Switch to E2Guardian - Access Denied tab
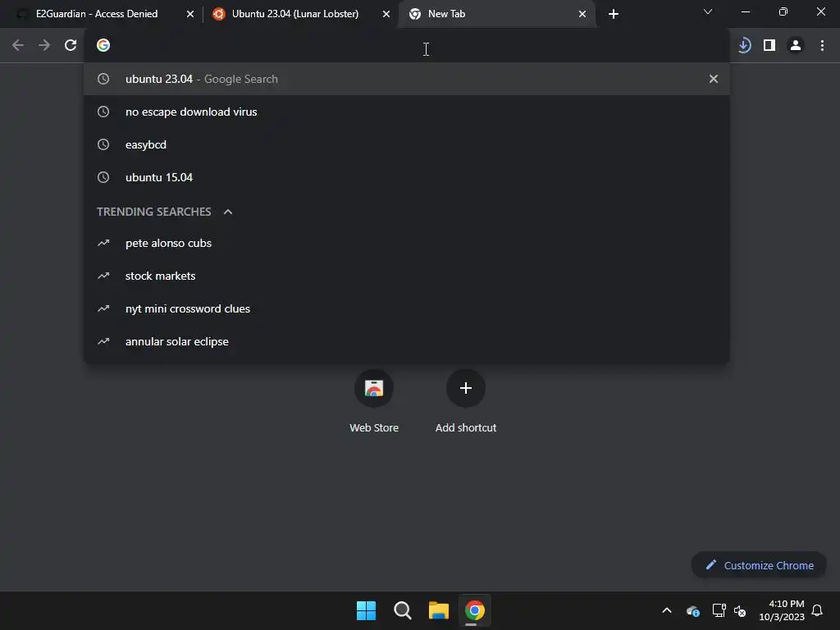 click(x=97, y=14)
